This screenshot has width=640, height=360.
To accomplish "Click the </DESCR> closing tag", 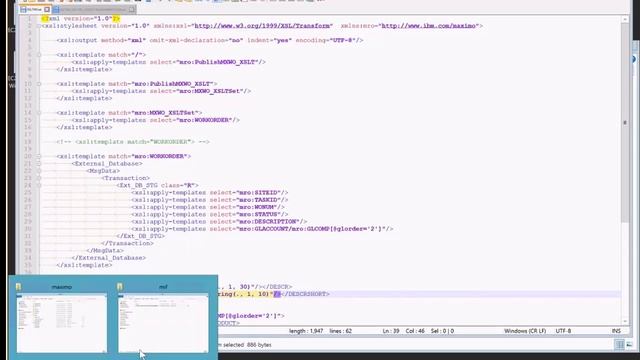I will pyautogui.click(x=276, y=287).
